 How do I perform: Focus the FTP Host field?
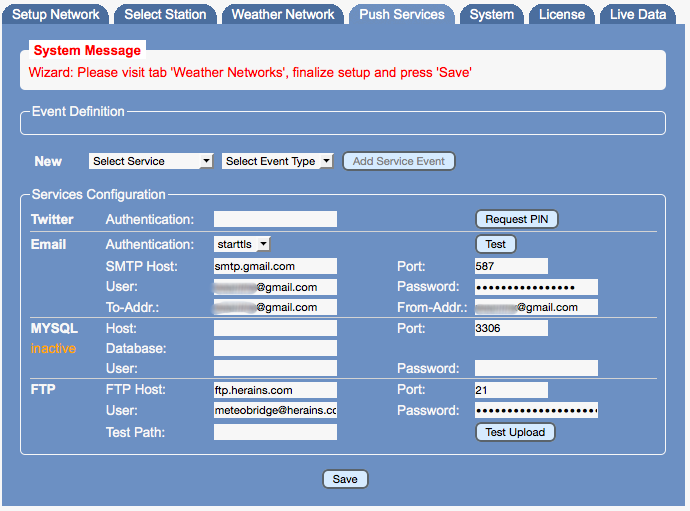pos(275,390)
